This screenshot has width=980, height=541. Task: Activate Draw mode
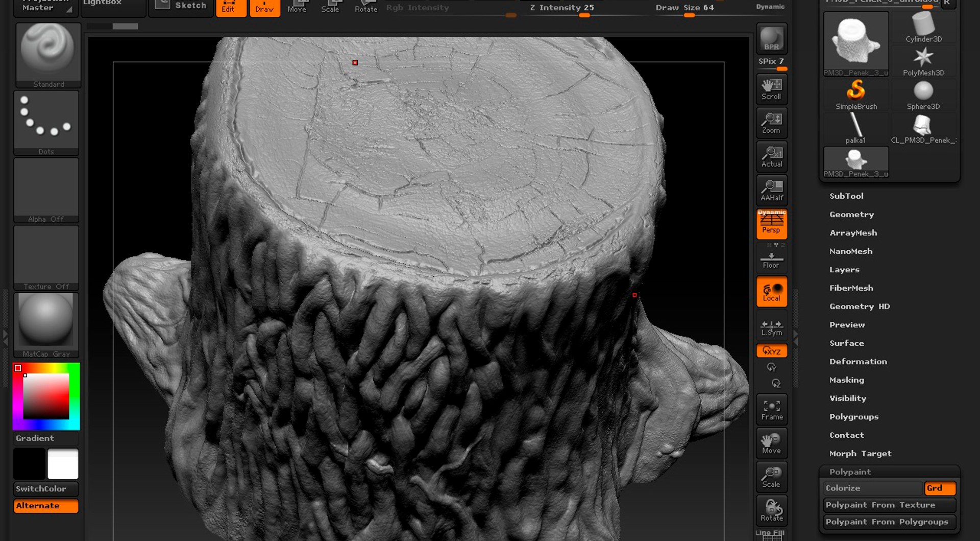point(264,7)
